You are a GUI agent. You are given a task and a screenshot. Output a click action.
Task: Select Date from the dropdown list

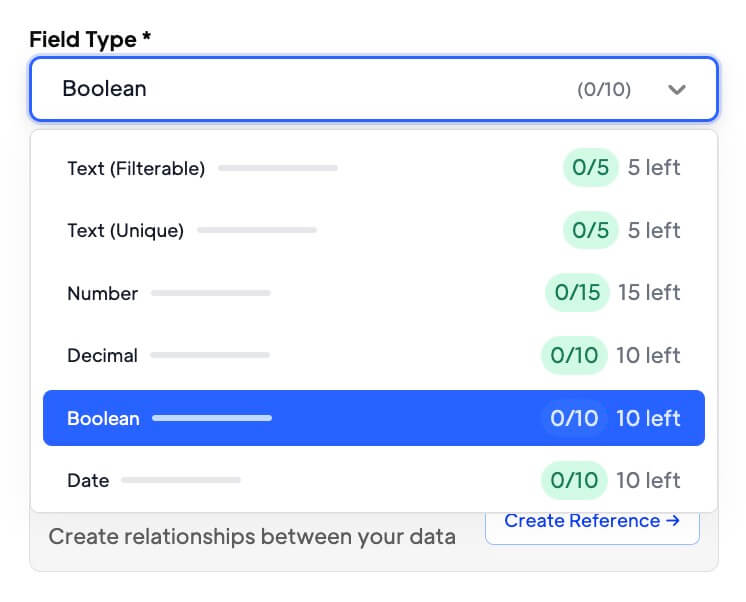point(373,480)
